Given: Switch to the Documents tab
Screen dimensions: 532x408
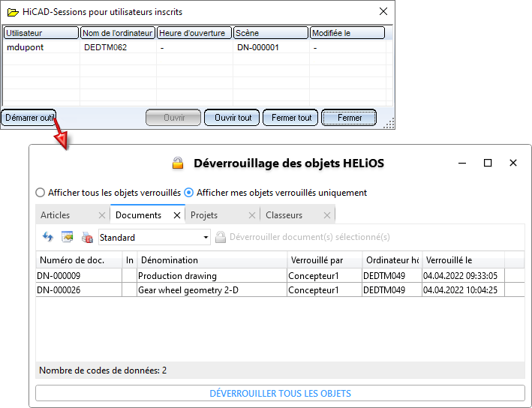Looking at the screenshot, I should click(148, 215).
